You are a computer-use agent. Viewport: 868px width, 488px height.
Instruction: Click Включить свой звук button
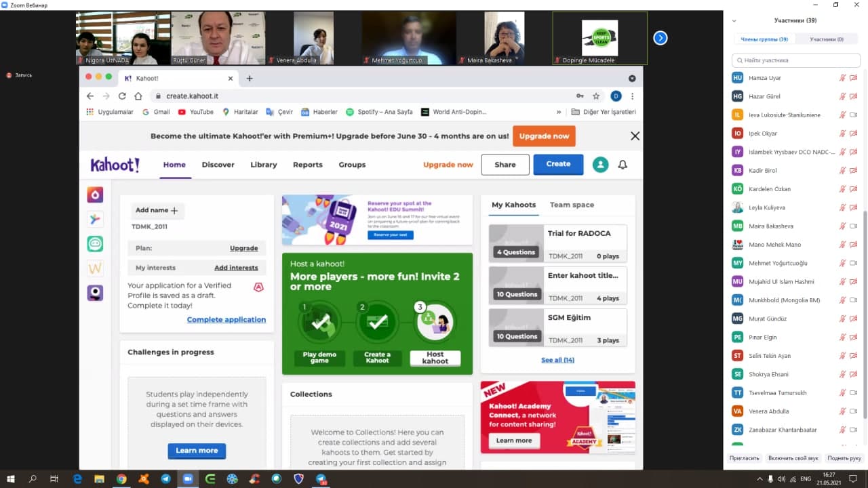tap(793, 458)
